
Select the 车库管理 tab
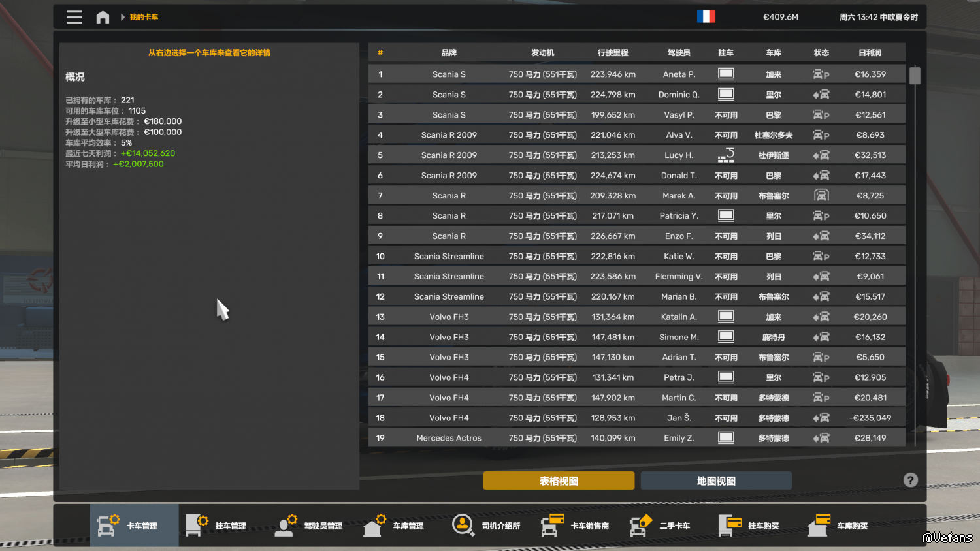point(400,526)
